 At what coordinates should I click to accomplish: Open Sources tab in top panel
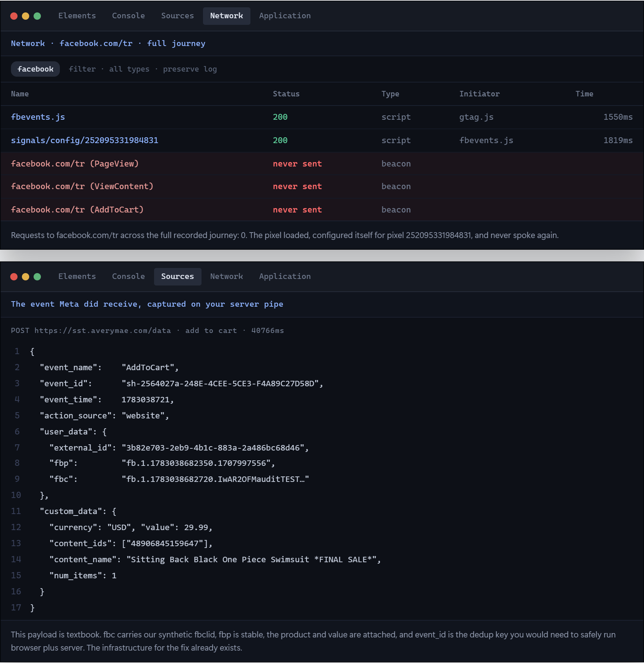[x=177, y=16]
